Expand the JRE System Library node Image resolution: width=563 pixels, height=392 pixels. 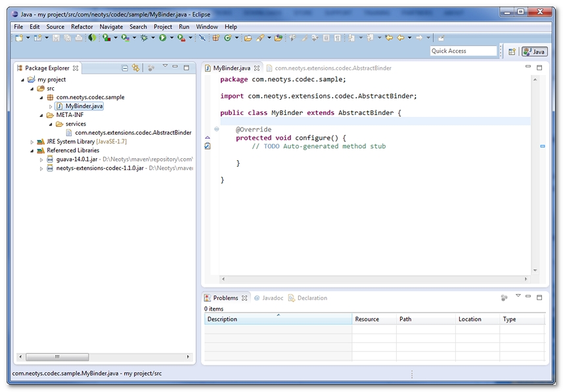[x=32, y=142]
